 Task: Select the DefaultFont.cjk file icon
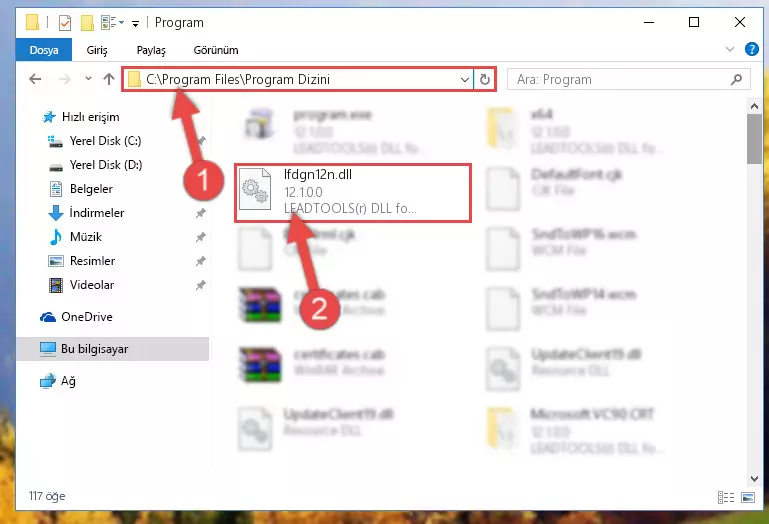click(x=502, y=189)
